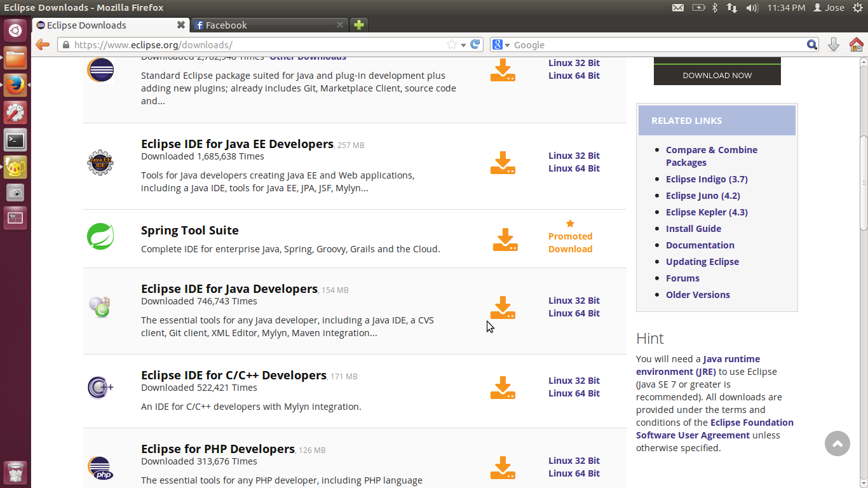The width and height of the screenshot is (868, 488).
Task: Open the Updating Eclipse link
Action: coord(702,262)
